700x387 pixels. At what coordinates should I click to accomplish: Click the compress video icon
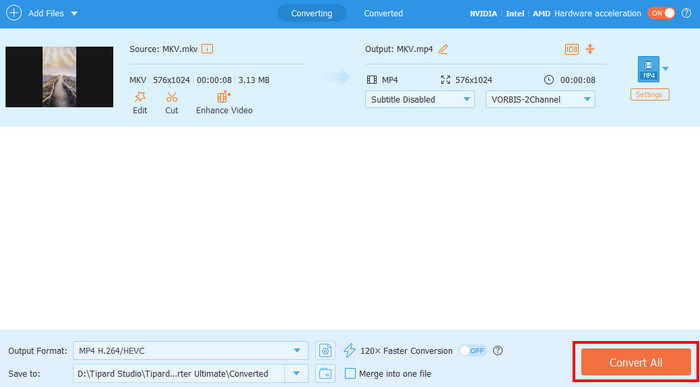tap(590, 49)
